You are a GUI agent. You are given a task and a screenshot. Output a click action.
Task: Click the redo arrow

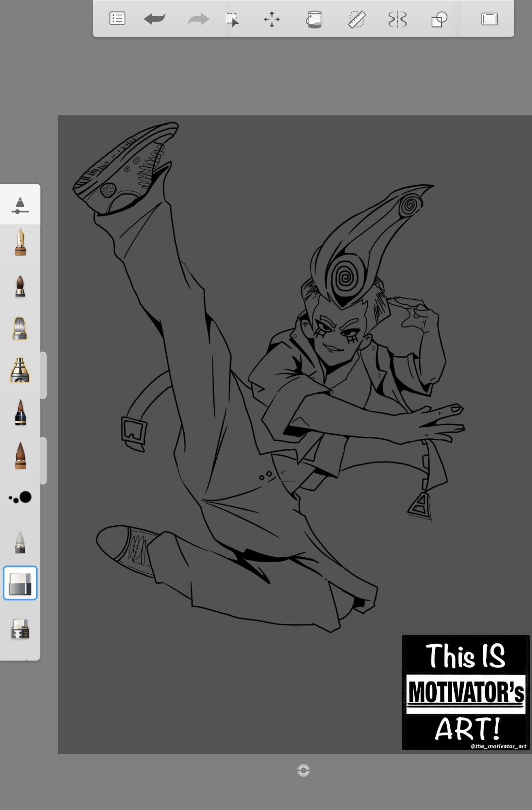pos(198,19)
